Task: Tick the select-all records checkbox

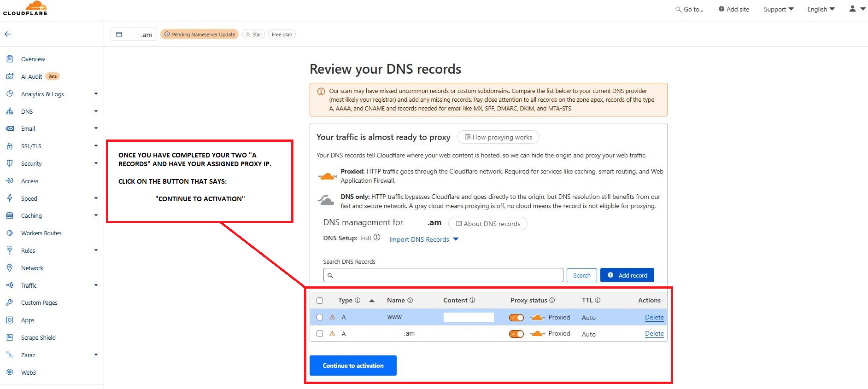Action: (320, 301)
